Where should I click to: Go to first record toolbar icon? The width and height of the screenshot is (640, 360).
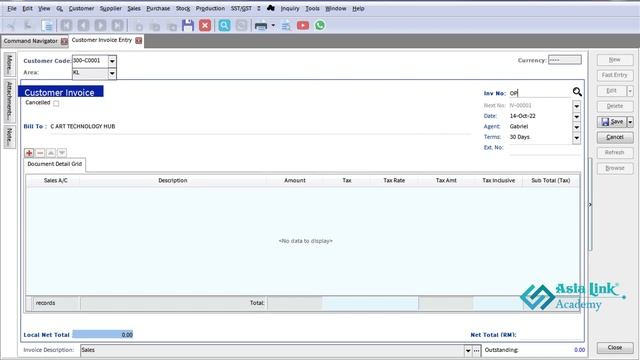tap(66, 26)
